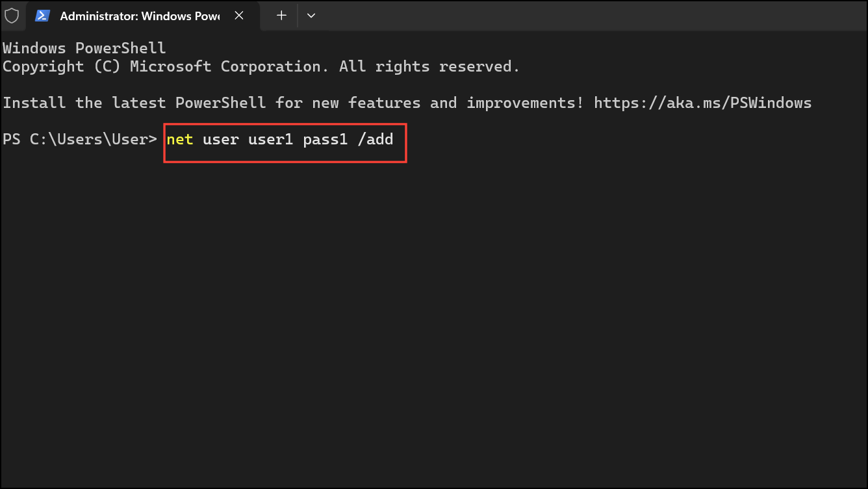Click the yellow highlighted 'net' command text
Screen dimensions: 868x489
coord(180,139)
